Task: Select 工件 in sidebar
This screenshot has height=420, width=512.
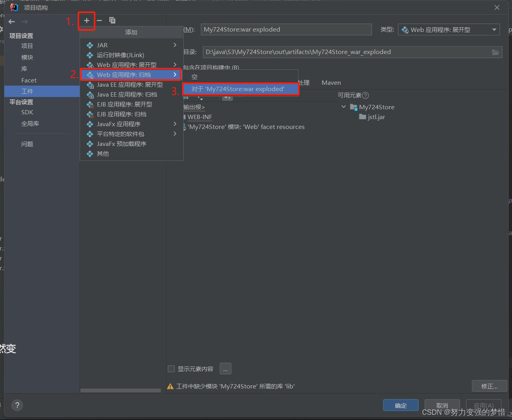Action: 42,91
